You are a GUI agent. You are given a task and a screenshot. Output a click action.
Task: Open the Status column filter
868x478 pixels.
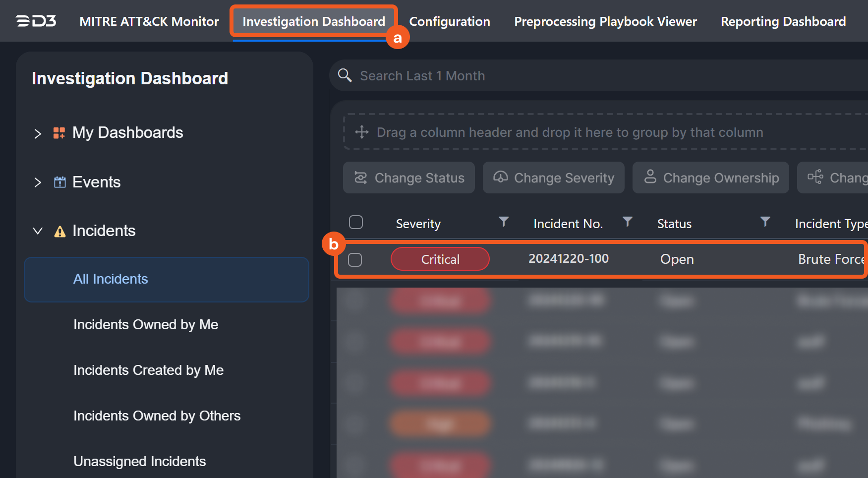pos(765,222)
